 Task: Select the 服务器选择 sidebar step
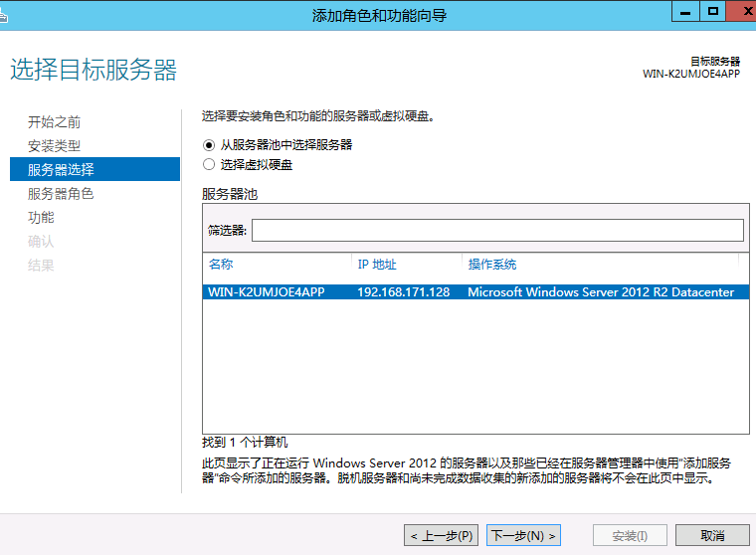coord(61,169)
